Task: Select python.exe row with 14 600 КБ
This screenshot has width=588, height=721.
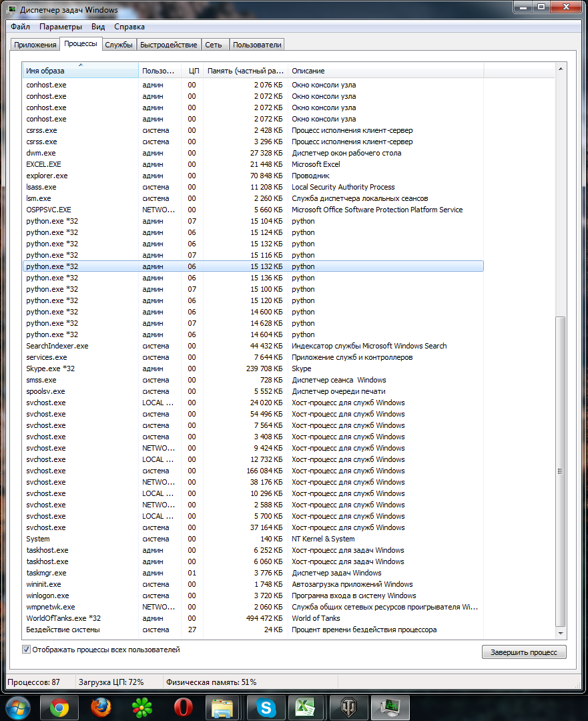Action: pos(253,312)
